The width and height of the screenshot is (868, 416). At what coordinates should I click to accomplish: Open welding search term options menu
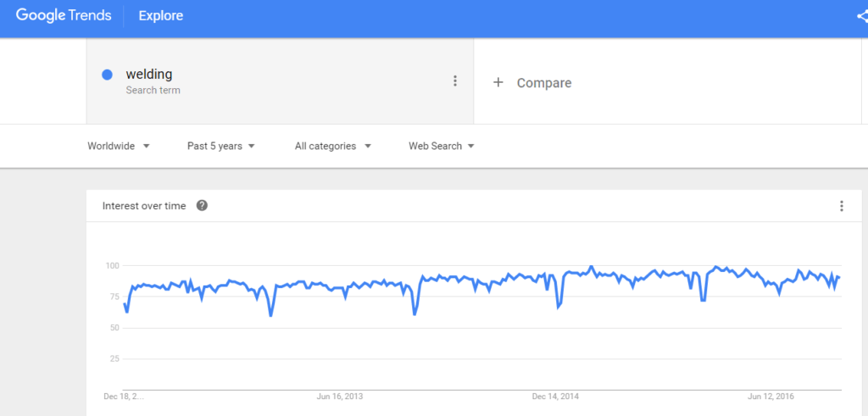[x=455, y=81]
